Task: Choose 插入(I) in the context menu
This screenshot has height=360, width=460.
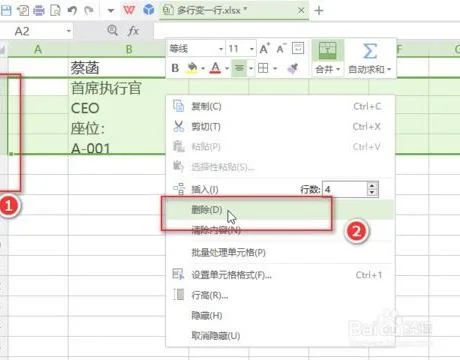Action: pos(205,189)
